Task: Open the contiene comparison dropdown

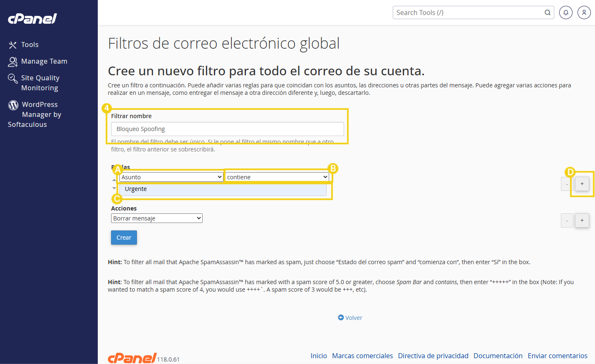Action: 277,177
